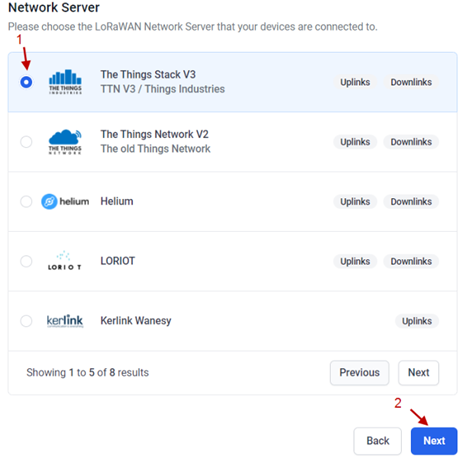Click Uplinks badge in Kerlink Wanesy row

(417, 321)
